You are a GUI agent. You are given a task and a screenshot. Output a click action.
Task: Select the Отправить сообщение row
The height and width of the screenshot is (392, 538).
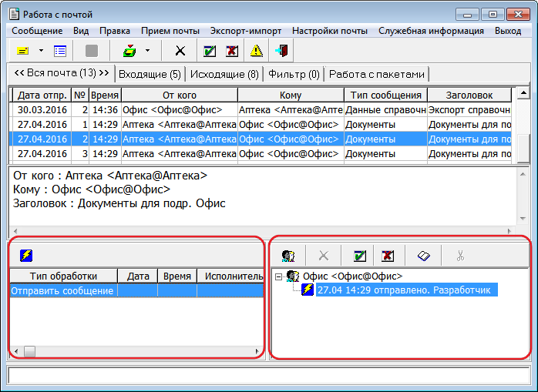tap(136, 290)
